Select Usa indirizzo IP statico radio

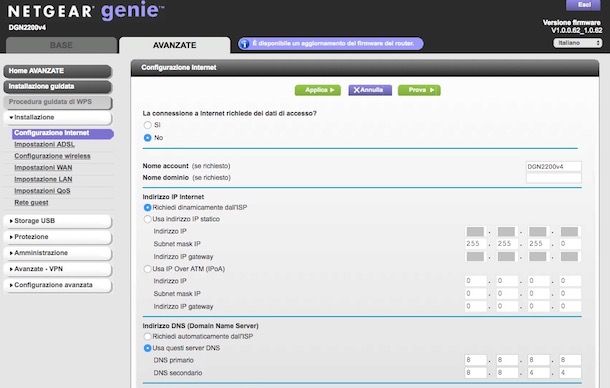point(147,219)
